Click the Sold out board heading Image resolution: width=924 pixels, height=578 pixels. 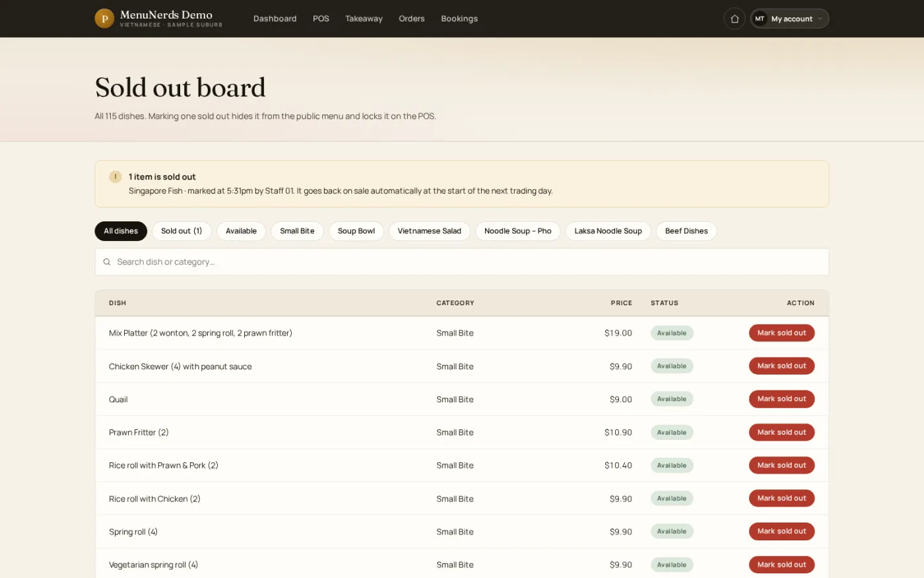tap(180, 87)
